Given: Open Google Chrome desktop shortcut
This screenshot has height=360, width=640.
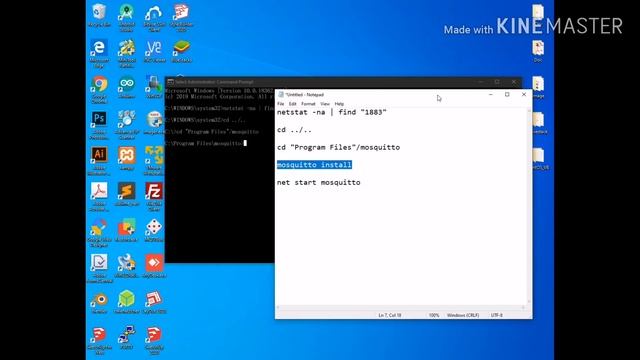Looking at the screenshot, I should click(x=99, y=89).
